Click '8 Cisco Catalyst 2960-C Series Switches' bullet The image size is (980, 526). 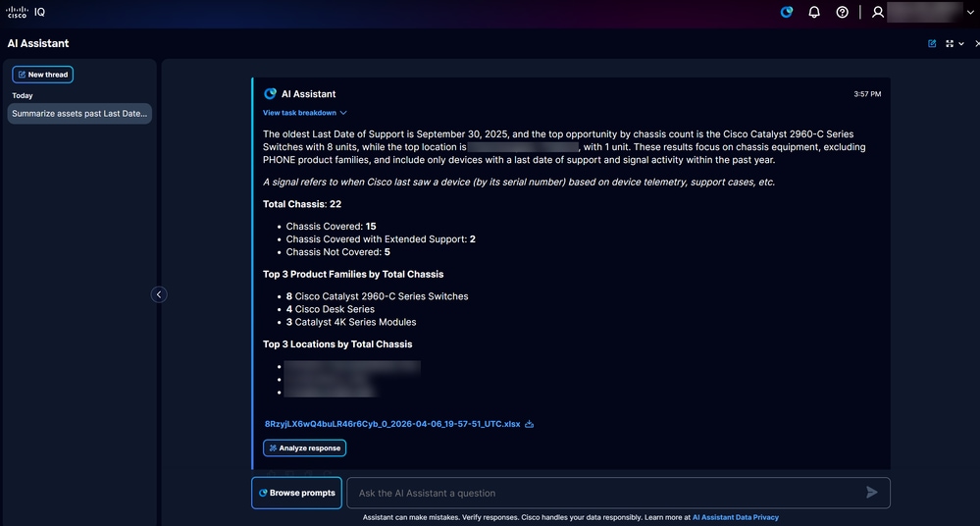click(377, 296)
